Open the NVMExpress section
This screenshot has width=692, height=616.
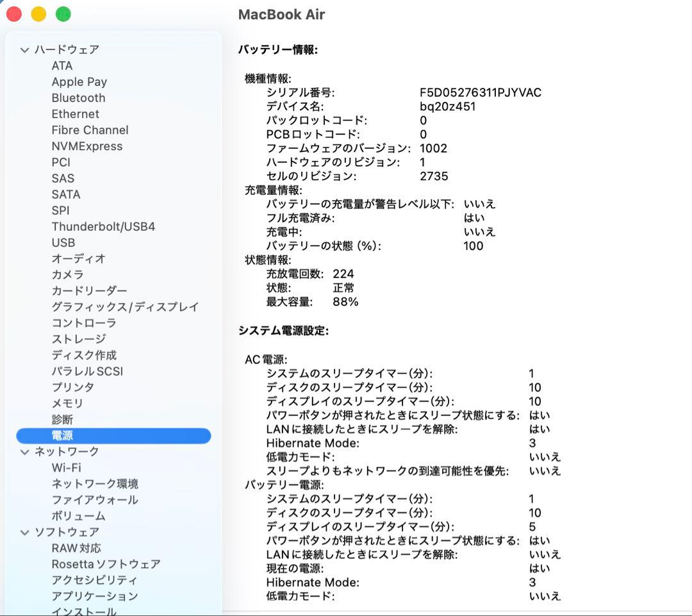tap(86, 146)
